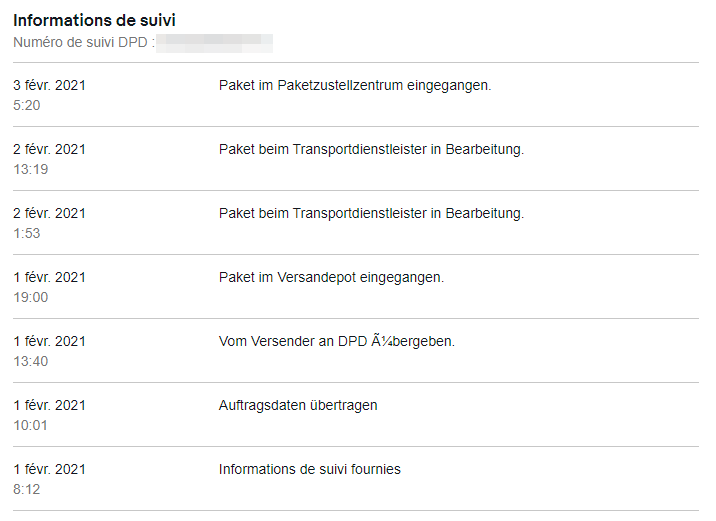Image resolution: width=716 pixels, height=521 pixels.
Task: Click the 13:19 timestamp
Action: (x=30, y=169)
